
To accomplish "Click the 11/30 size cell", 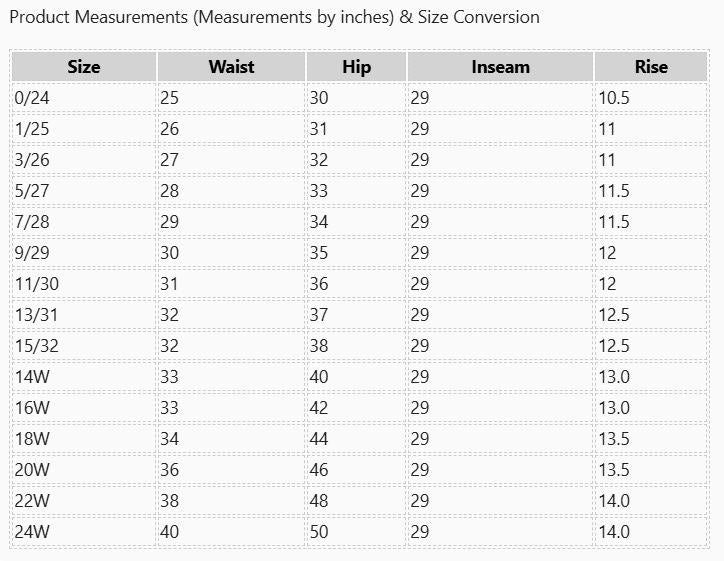I will tap(84, 284).
